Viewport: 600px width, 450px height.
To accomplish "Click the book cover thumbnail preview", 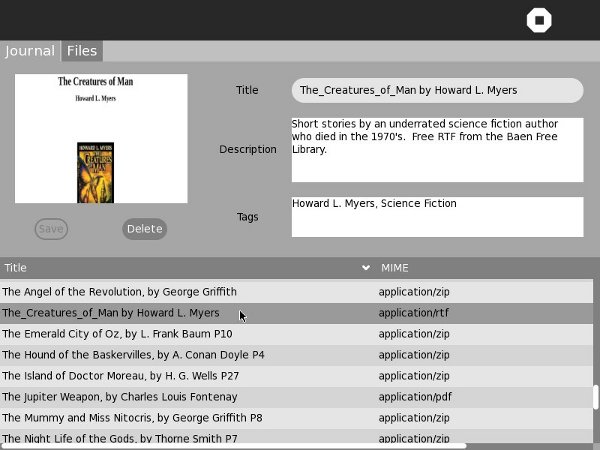I will coord(101,139).
